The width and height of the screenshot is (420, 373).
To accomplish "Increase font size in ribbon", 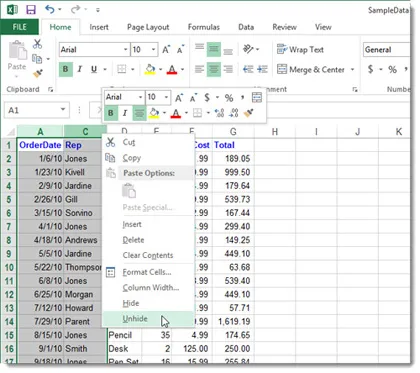I will (x=166, y=50).
